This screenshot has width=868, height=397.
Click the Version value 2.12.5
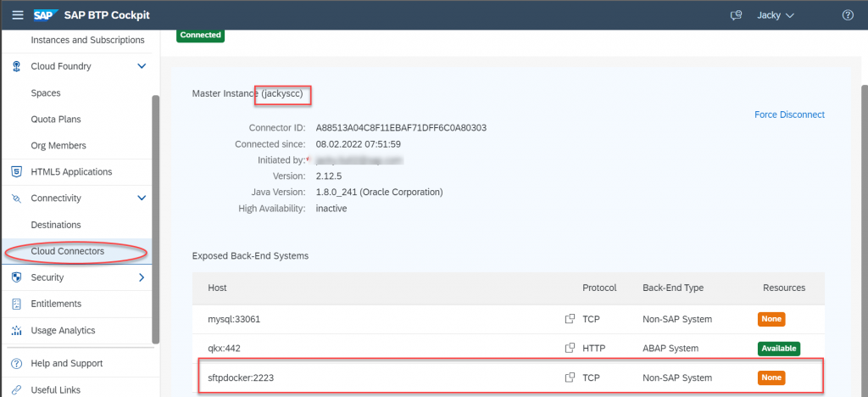[x=330, y=176]
